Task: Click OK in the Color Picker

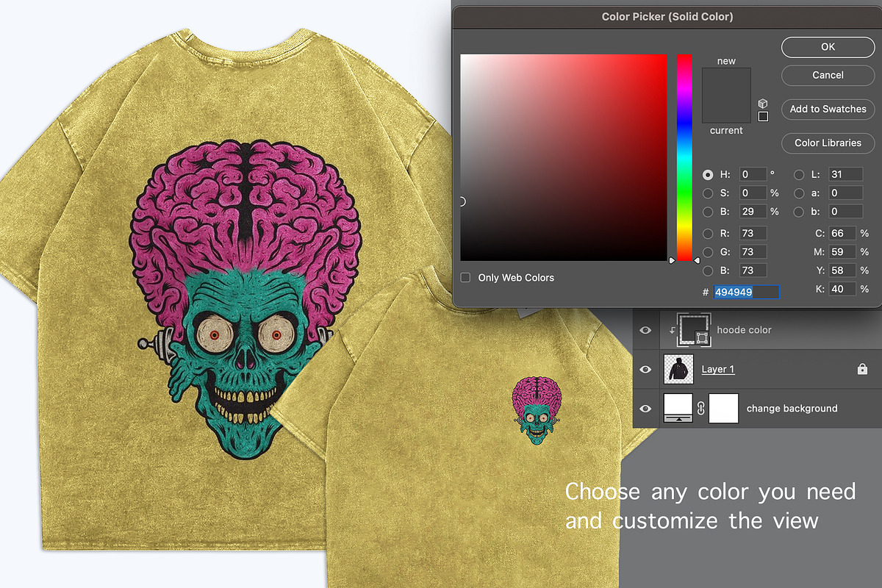Action: (828, 47)
